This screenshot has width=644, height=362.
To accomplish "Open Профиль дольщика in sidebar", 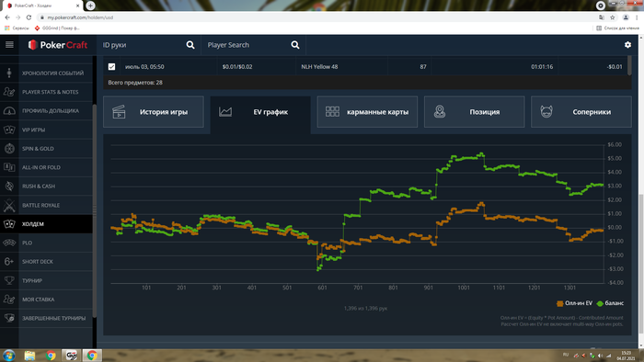I will (46, 110).
